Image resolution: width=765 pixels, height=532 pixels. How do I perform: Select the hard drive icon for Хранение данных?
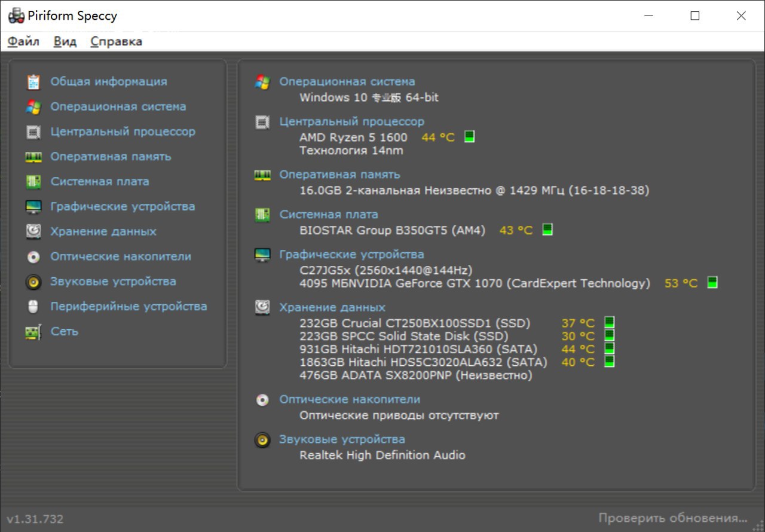[33, 232]
